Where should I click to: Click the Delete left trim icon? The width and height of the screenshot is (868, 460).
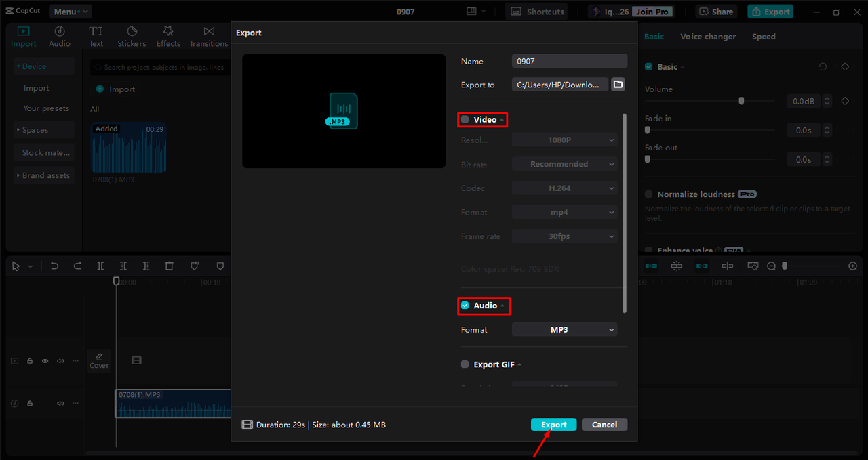(x=123, y=266)
